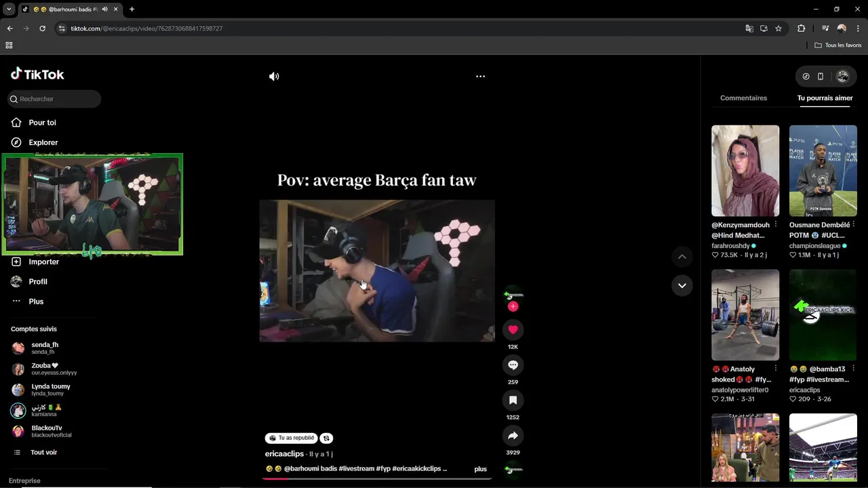
Task: Click the phone app icon in top pill
Action: click(821, 77)
